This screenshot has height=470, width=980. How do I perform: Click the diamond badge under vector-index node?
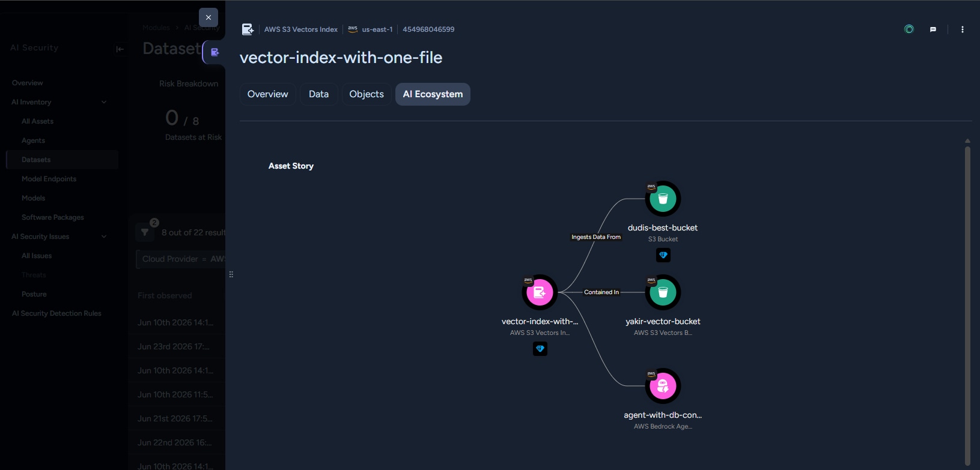(x=540, y=349)
